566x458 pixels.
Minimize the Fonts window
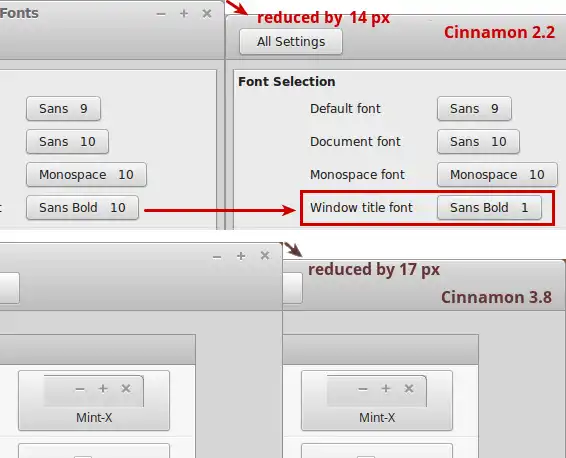point(161,14)
